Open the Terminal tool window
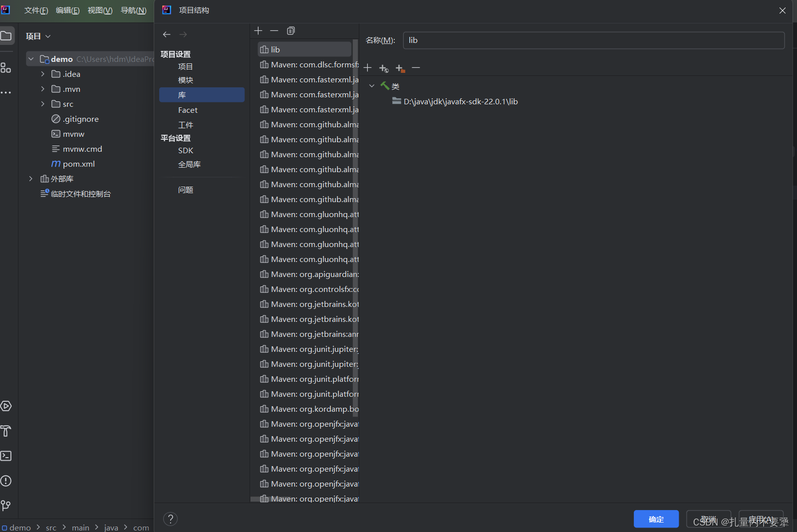 (x=6, y=456)
